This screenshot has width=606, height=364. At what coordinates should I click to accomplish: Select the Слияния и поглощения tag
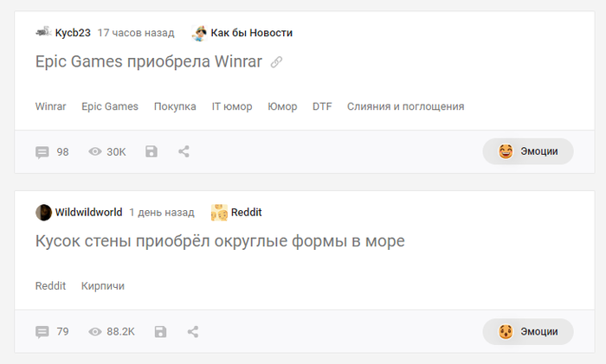[x=405, y=106]
